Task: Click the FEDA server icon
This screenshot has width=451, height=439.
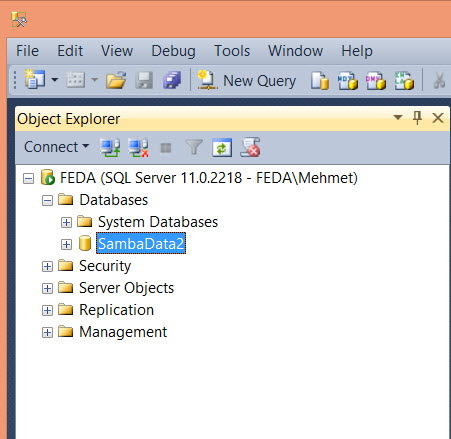Action: (x=47, y=177)
